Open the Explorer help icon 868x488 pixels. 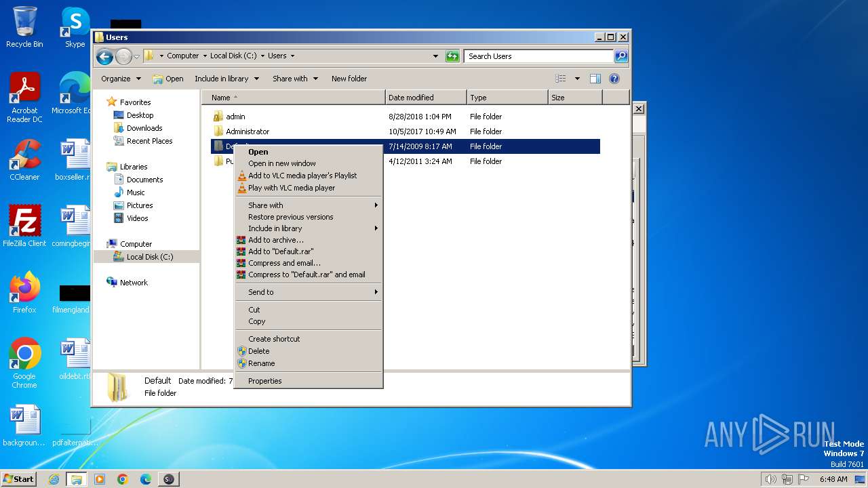[x=614, y=79]
